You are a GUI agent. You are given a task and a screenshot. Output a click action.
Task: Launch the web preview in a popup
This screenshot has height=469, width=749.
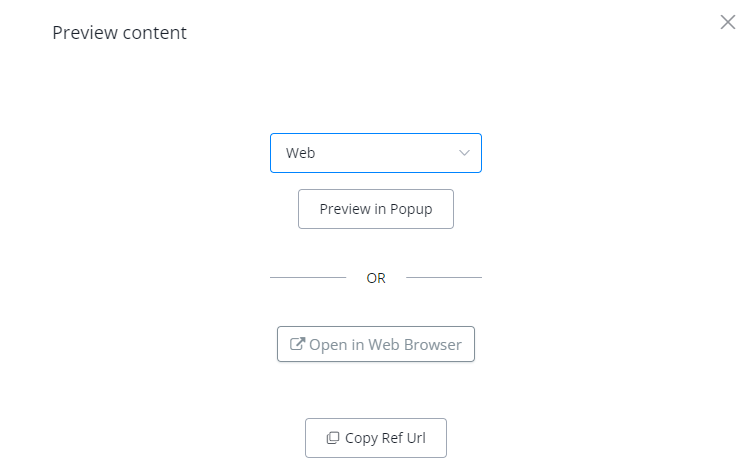pyautogui.click(x=375, y=209)
